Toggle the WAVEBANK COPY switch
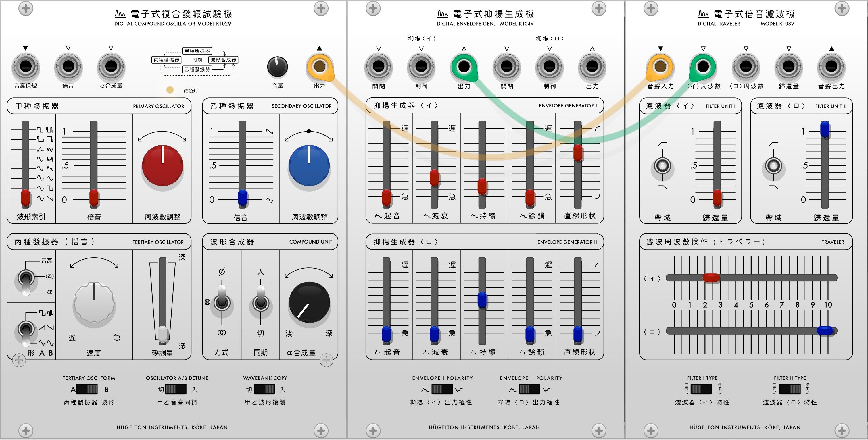The image size is (868, 440). (x=265, y=389)
